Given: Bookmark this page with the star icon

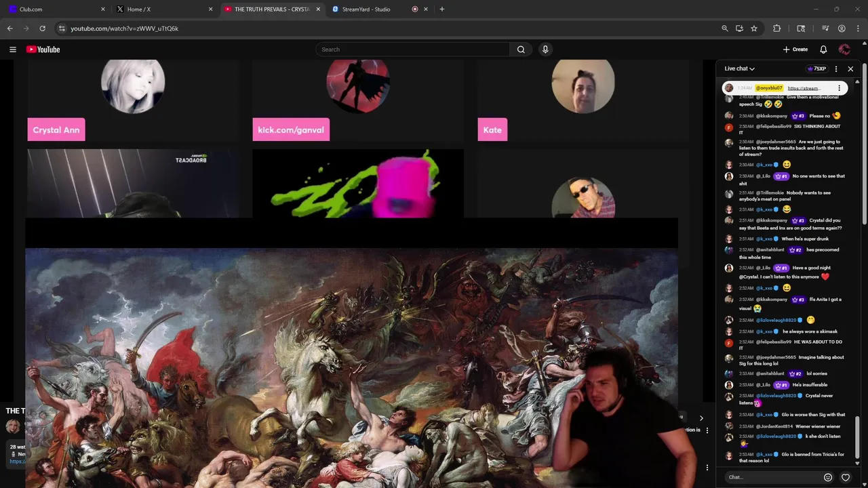Looking at the screenshot, I should click(x=754, y=28).
